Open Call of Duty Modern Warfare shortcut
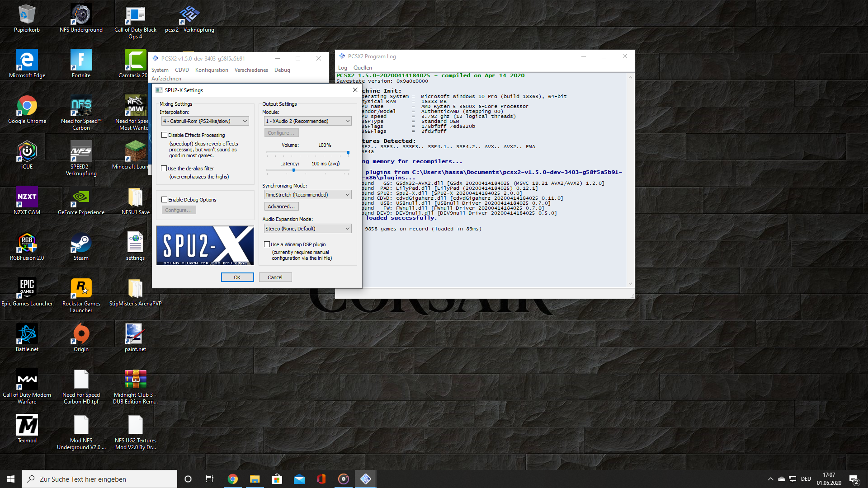The width and height of the screenshot is (868, 488). click(x=27, y=386)
